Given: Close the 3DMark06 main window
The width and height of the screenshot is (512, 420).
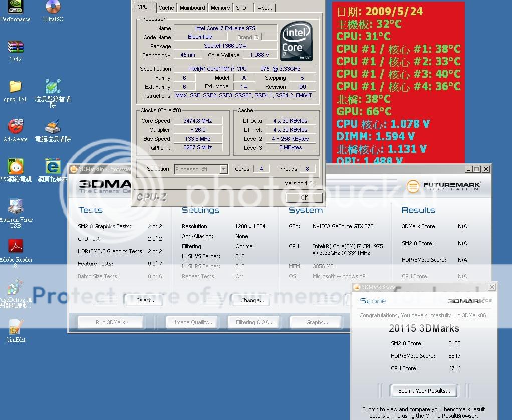Looking at the screenshot, I should point(486,169).
